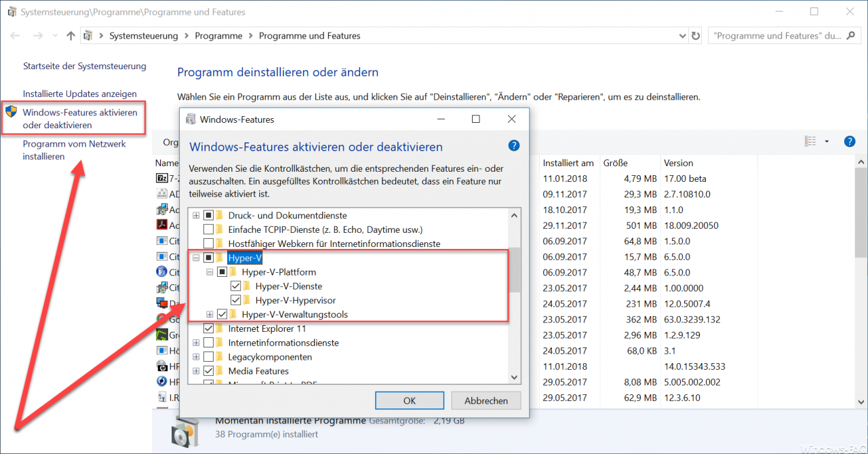Click the refresh icon in the address bar
Image resolution: width=868 pixels, height=454 pixels.
click(696, 35)
